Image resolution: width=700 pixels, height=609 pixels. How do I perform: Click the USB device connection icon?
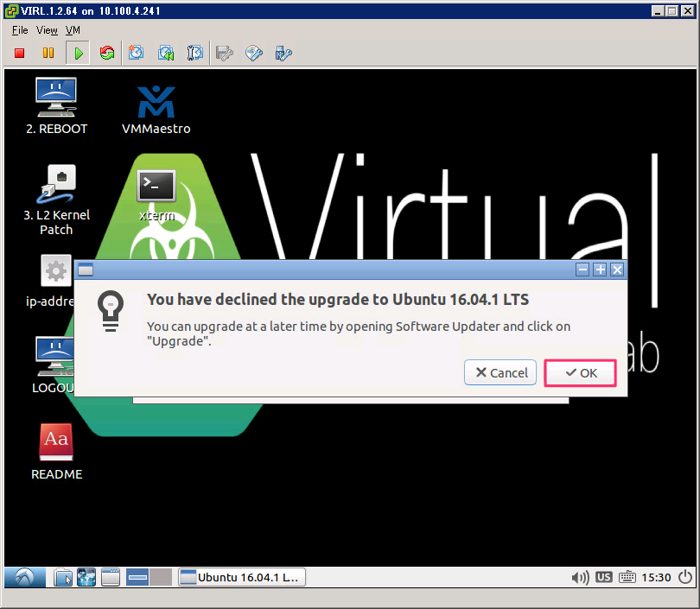[x=283, y=53]
